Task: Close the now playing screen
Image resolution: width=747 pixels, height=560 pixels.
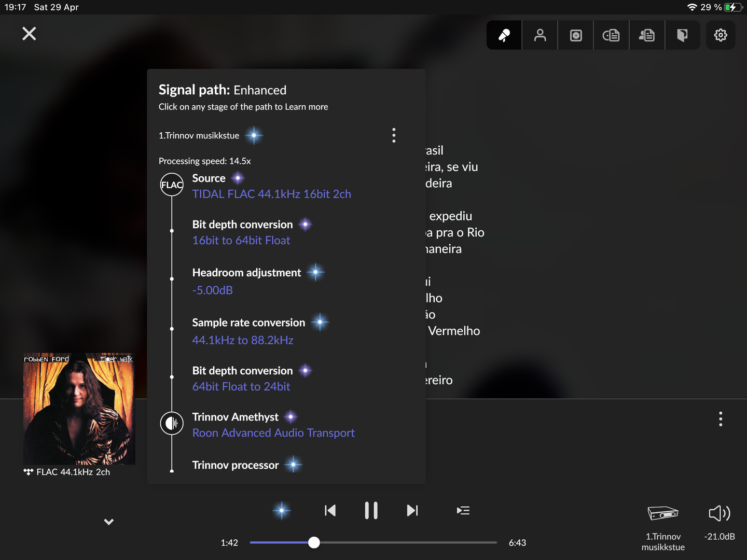Action: click(29, 34)
